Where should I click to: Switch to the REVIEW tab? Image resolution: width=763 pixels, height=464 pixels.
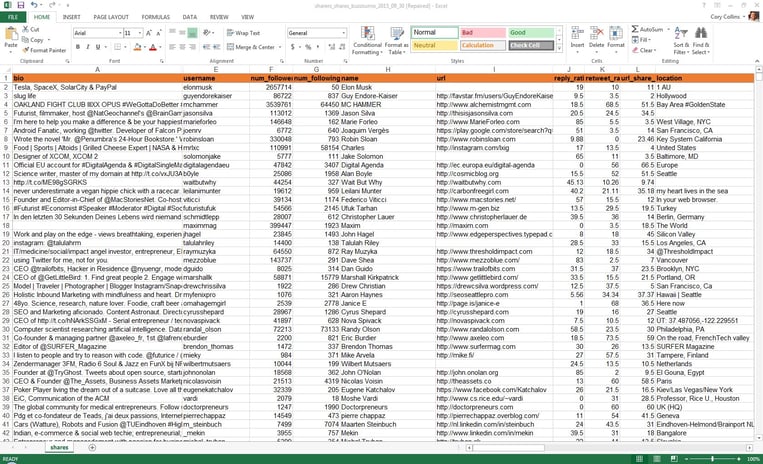click(x=219, y=17)
